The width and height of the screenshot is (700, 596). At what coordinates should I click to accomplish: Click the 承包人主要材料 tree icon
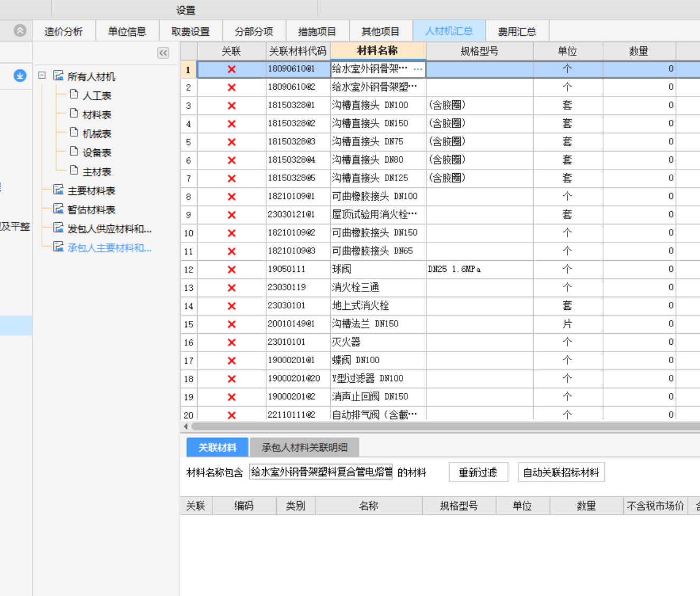(x=59, y=247)
